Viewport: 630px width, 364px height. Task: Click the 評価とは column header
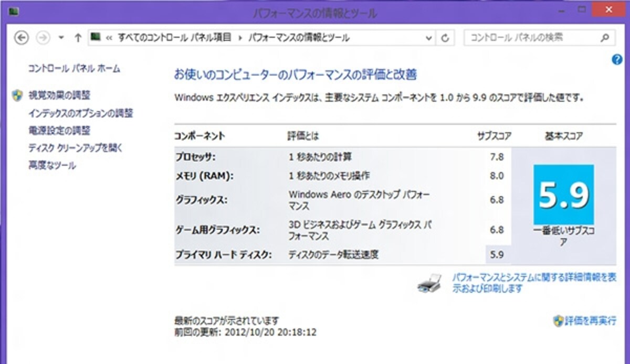coord(303,136)
